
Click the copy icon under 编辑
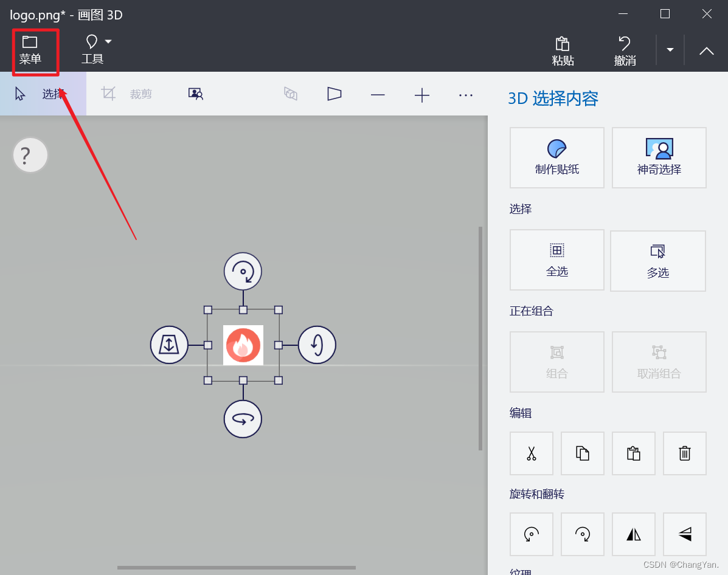click(x=582, y=453)
